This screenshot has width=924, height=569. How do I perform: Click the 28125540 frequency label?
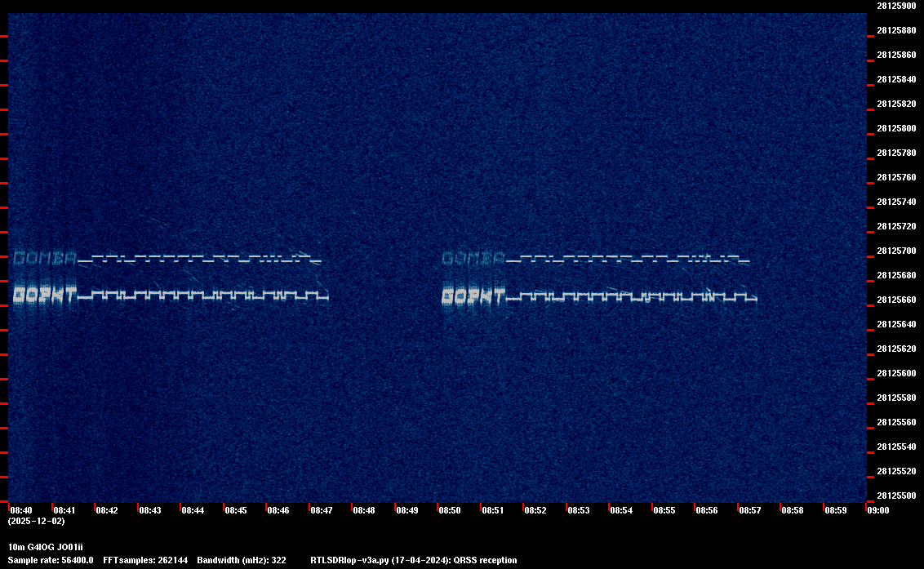click(896, 447)
